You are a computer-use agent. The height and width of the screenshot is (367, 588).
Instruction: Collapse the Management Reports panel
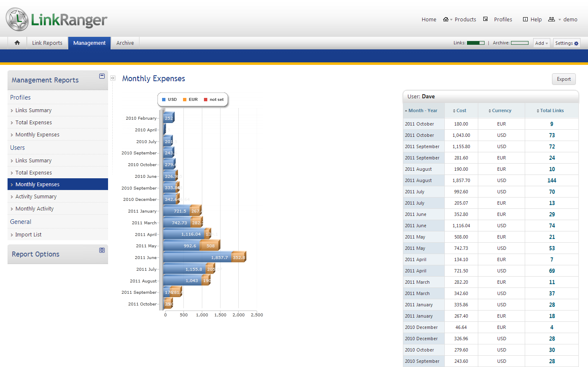[102, 76]
